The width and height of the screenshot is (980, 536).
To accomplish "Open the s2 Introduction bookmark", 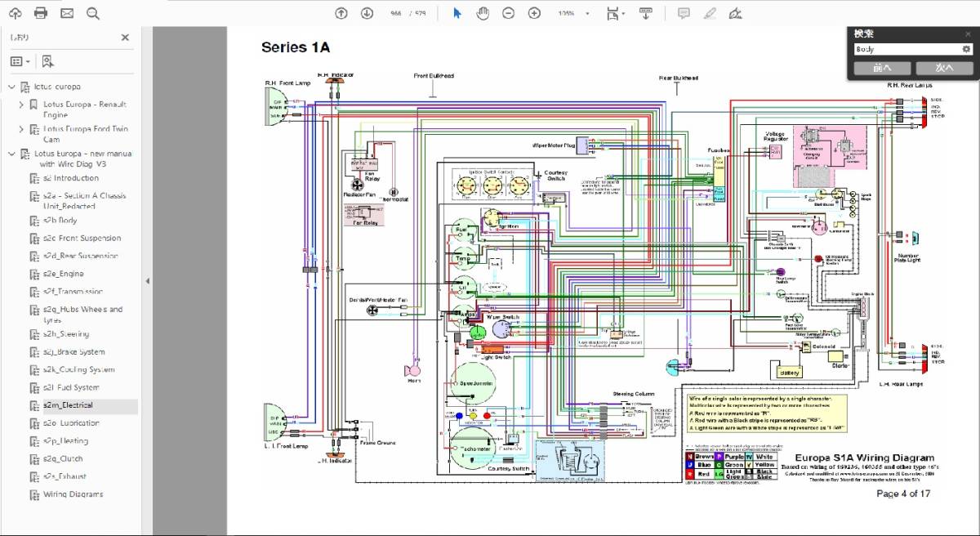I will coord(71,178).
